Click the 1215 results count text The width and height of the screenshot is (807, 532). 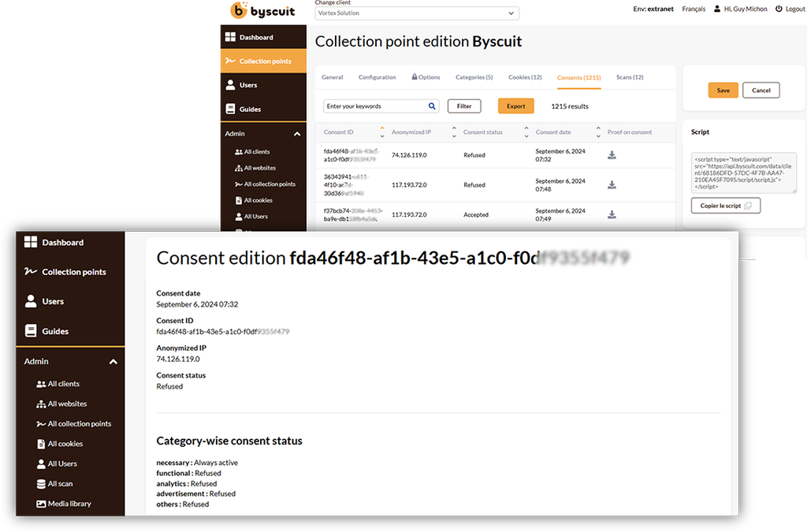click(570, 106)
